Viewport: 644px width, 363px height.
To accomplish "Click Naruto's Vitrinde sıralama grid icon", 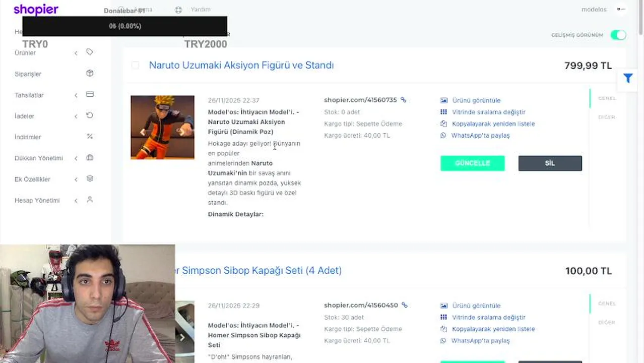I will pyautogui.click(x=443, y=112).
